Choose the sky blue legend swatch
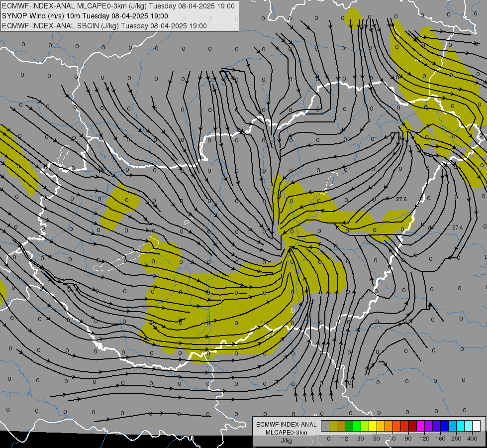 coord(453,426)
